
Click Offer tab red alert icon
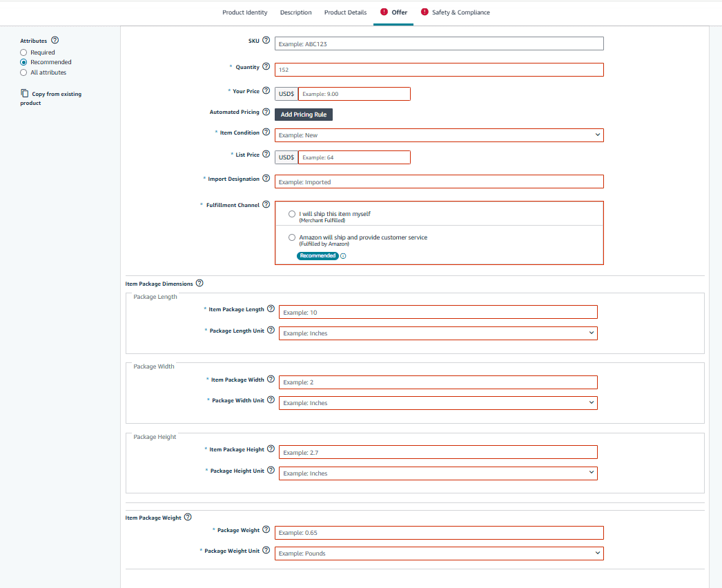coord(384,12)
